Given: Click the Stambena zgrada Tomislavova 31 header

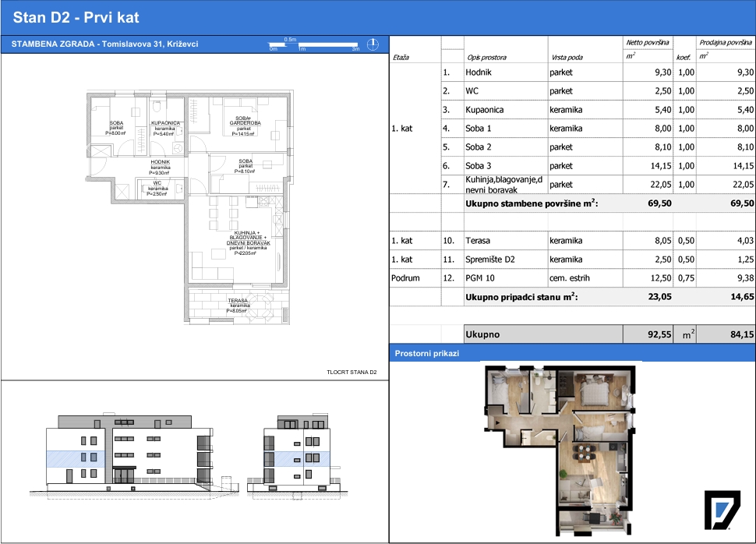Looking at the screenshot, I should point(104,44).
